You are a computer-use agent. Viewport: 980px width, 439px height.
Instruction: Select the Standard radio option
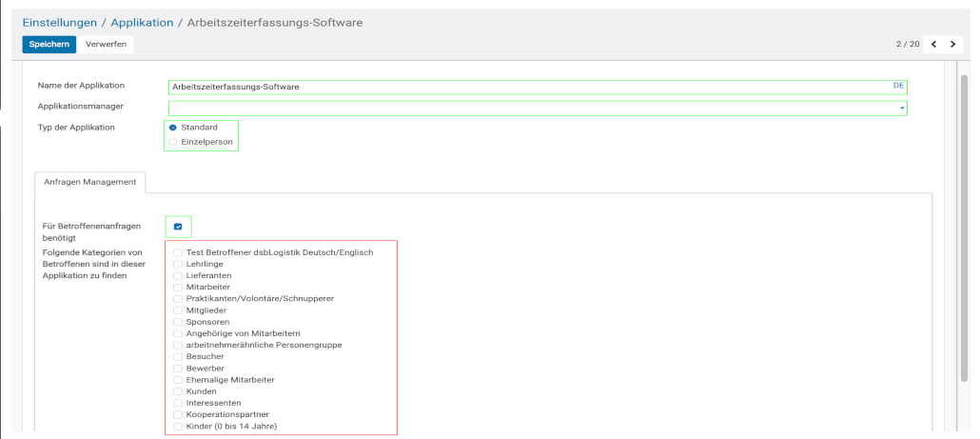[173, 127]
